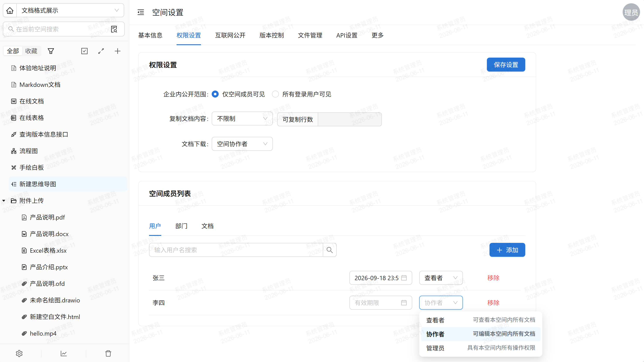Collapse the 附件上传 folder tree arrow

tap(4, 201)
